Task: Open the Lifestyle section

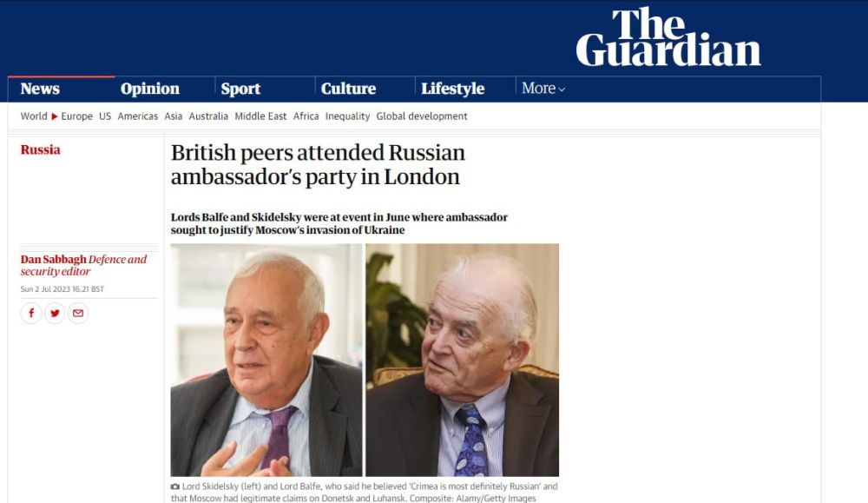Action: tap(453, 89)
